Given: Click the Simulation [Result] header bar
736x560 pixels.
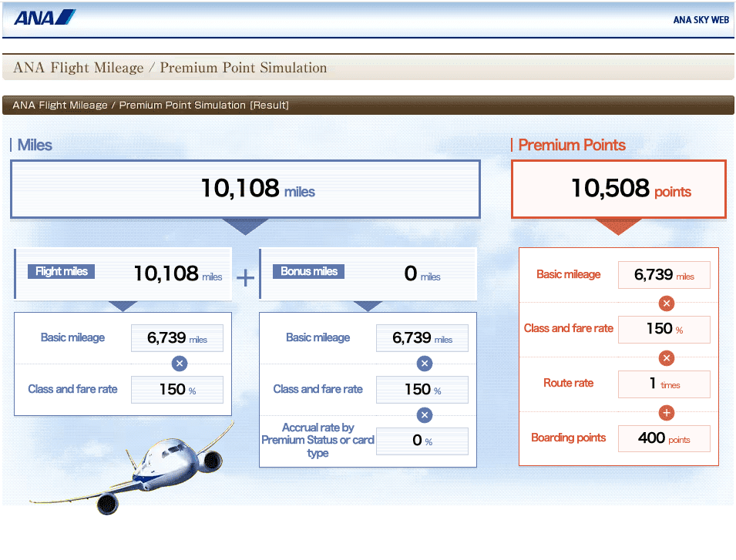Looking at the screenshot, I should (x=368, y=105).
